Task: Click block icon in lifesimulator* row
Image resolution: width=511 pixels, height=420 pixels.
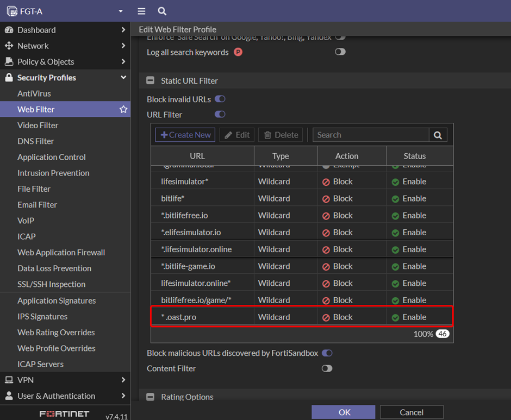Action: [326, 182]
